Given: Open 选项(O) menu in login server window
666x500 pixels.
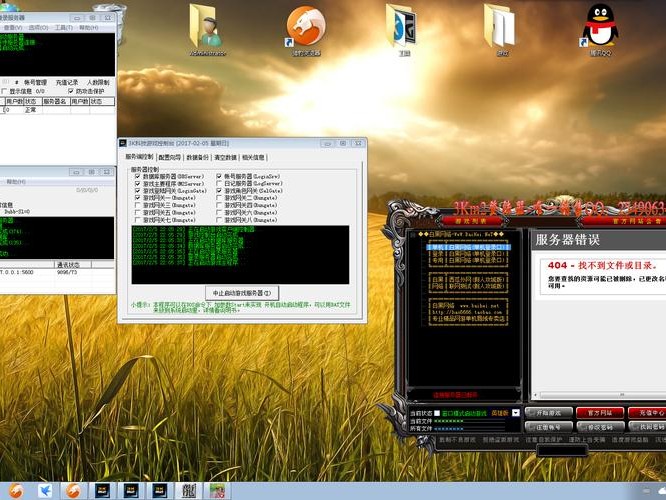Looking at the screenshot, I should [38, 28].
